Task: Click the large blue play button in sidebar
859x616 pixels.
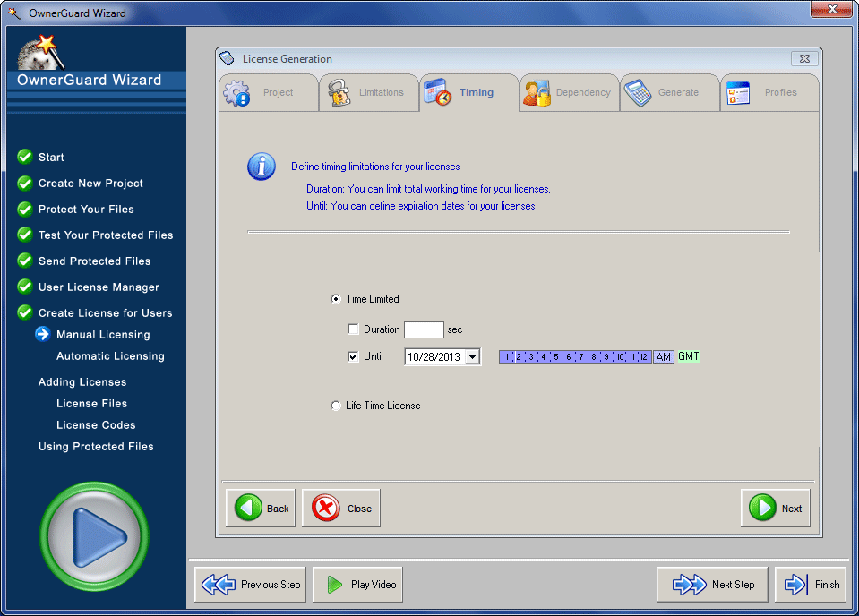Action: [x=94, y=537]
